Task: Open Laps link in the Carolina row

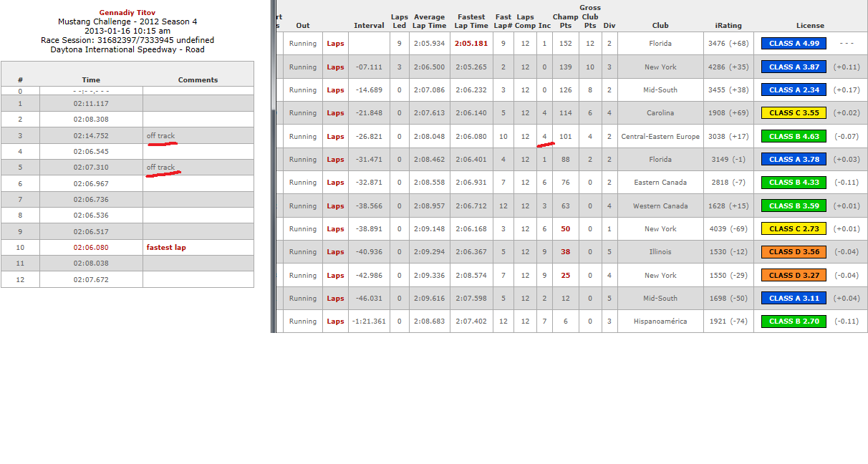Action: (x=335, y=113)
